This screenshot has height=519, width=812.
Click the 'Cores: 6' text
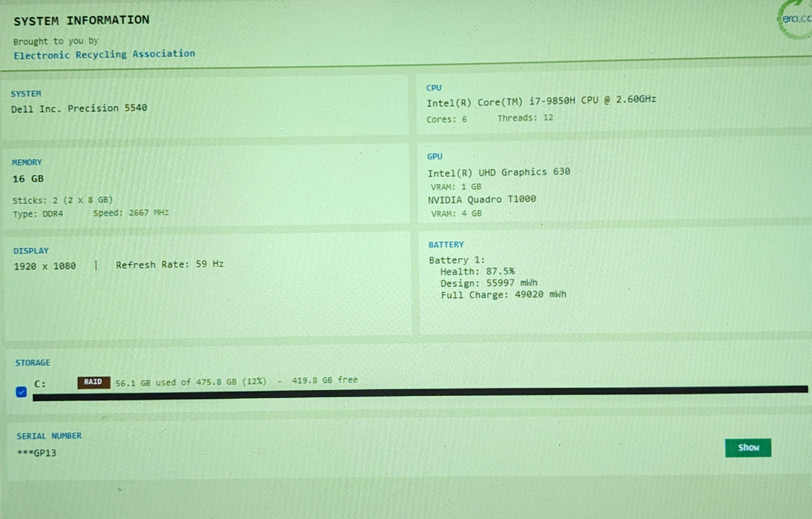(446, 119)
